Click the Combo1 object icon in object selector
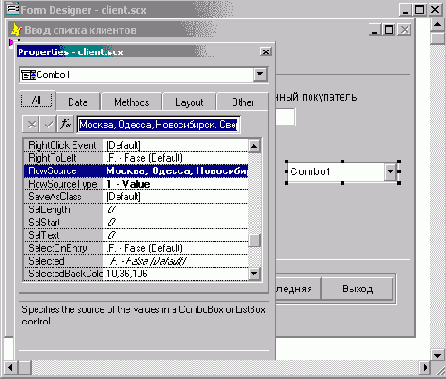This screenshot has width=446, height=379. [28, 75]
